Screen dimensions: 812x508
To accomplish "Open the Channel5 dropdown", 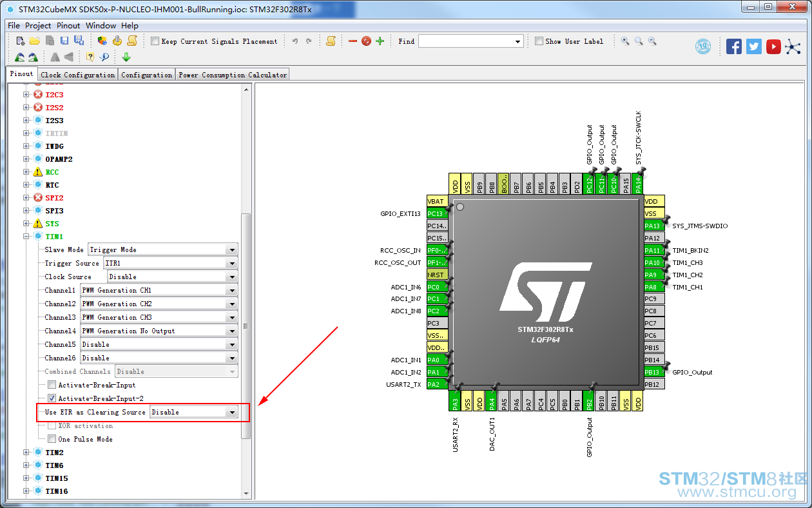I will (x=159, y=344).
